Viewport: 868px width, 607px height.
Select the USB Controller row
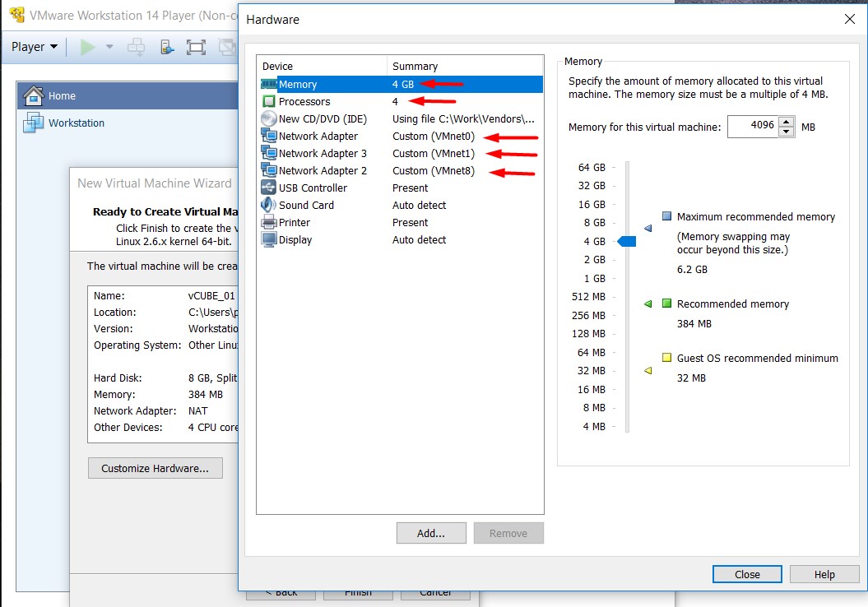pos(401,188)
